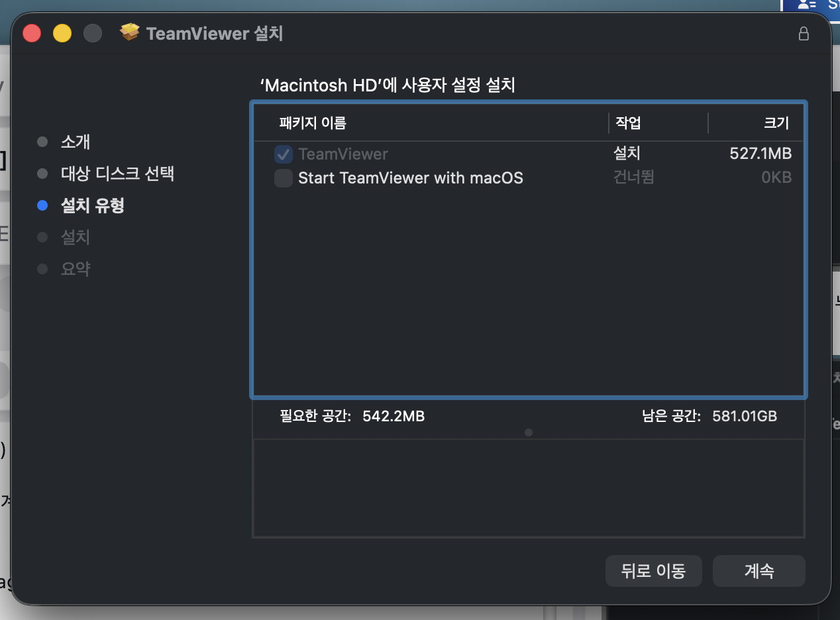Click the yellow minimize window button

click(62, 33)
